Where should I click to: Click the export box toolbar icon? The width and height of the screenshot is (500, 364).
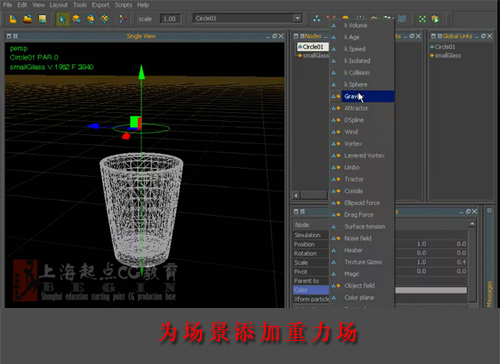[x=435, y=19]
